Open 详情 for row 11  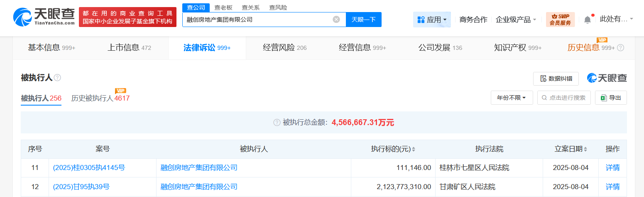pyautogui.click(x=613, y=168)
